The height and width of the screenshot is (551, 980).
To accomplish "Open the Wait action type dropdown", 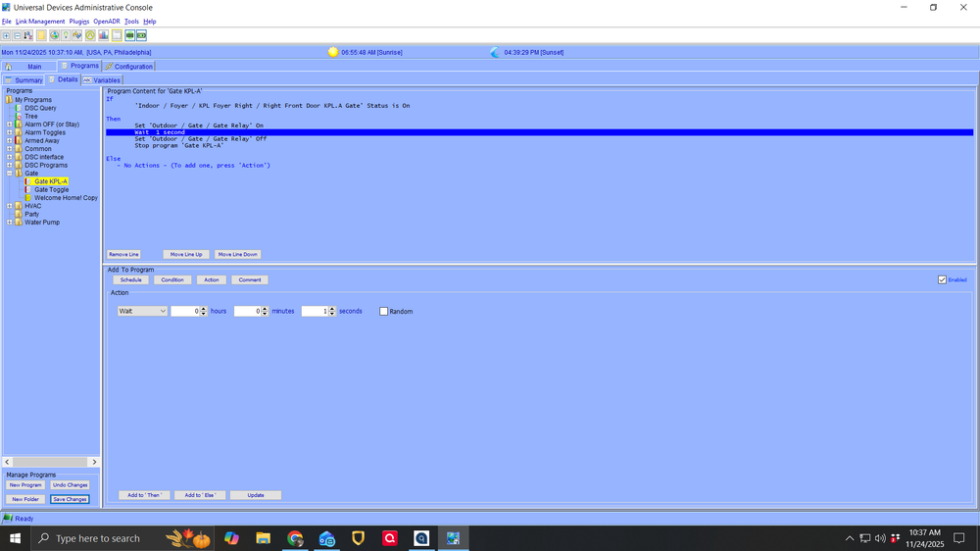I will click(142, 311).
